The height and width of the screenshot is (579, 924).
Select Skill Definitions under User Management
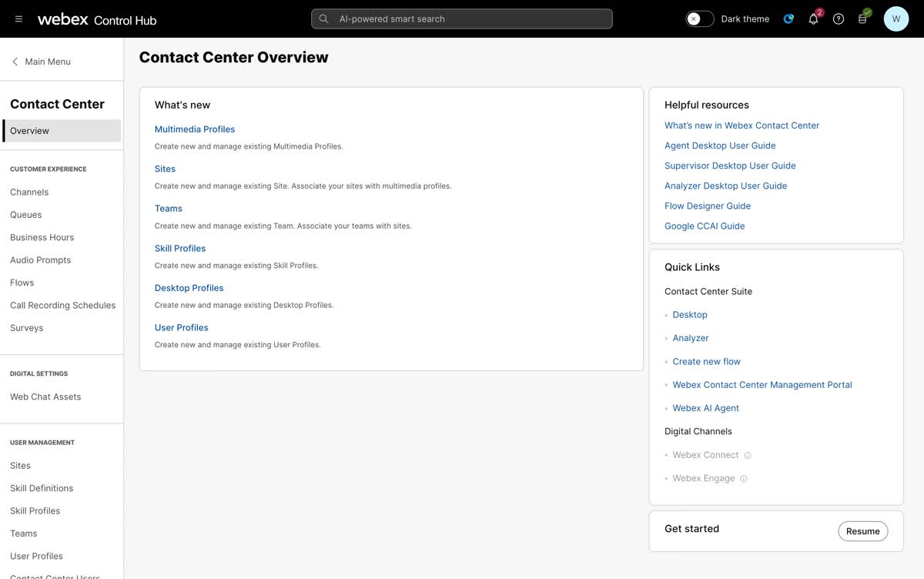coord(42,487)
